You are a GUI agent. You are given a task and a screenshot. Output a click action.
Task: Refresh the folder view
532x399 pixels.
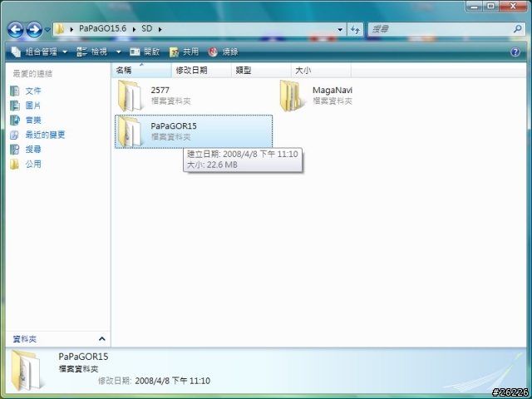coord(355,30)
